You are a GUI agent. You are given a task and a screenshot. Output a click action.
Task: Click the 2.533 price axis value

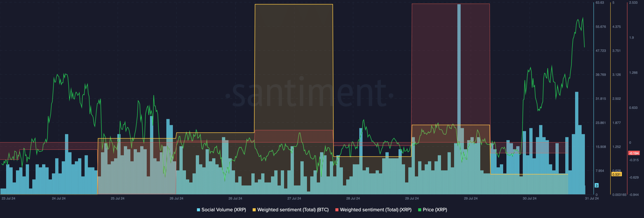coord(633,3)
